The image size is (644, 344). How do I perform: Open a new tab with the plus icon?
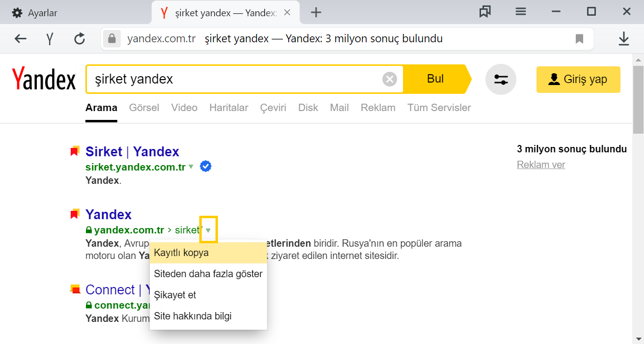click(x=316, y=13)
